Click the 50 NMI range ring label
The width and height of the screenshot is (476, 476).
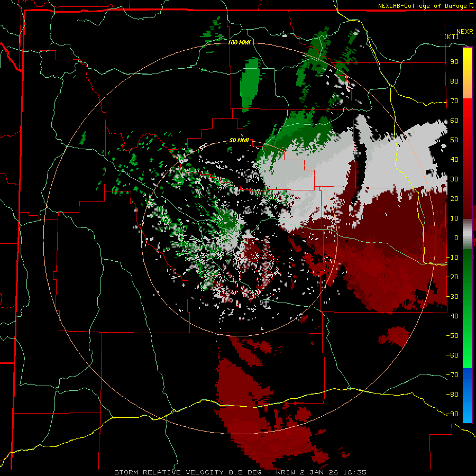(x=239, y=140)
